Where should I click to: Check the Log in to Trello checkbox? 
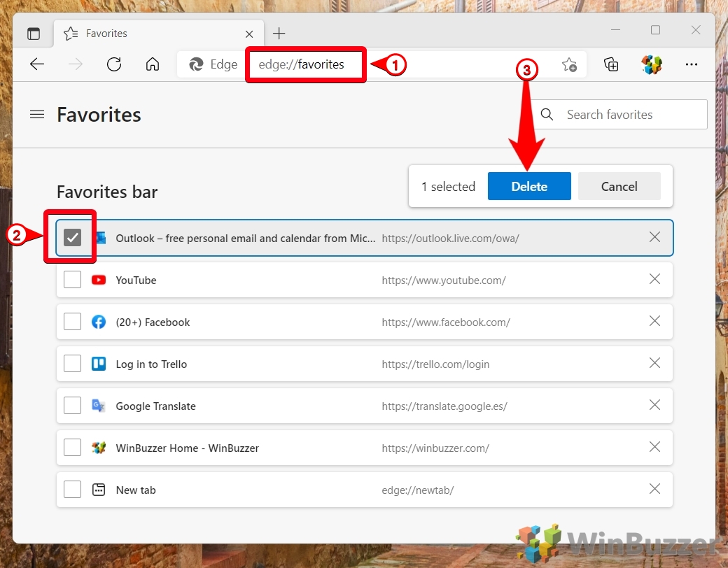72,363
